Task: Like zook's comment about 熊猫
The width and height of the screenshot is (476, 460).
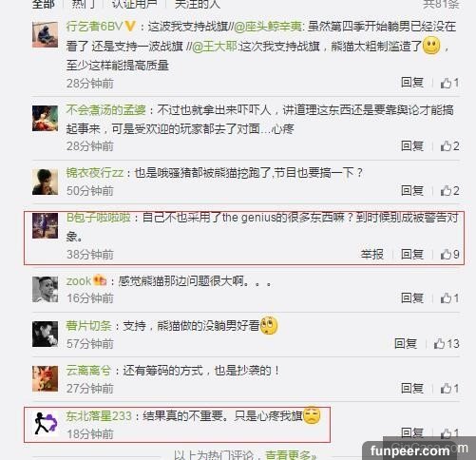Action: click(x=449, y=298)
